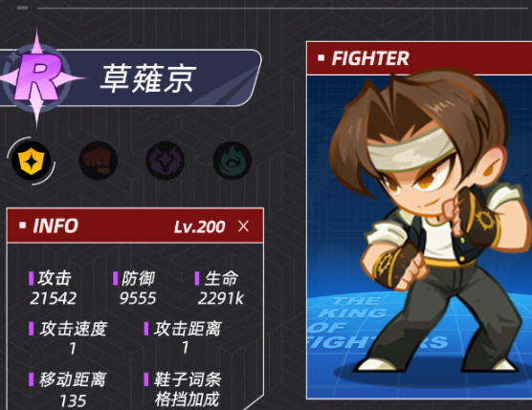The width and height of the screenshot is (532, 410).
Task: Click the Lv.200 level indicator
Action: pos(199,227)
